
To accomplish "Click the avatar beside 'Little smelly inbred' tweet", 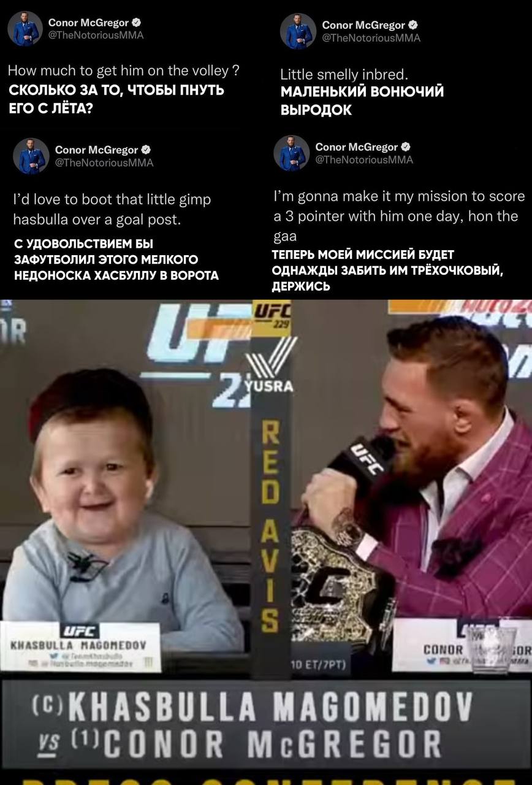I will pyautogui.click(x=298, y=31).
